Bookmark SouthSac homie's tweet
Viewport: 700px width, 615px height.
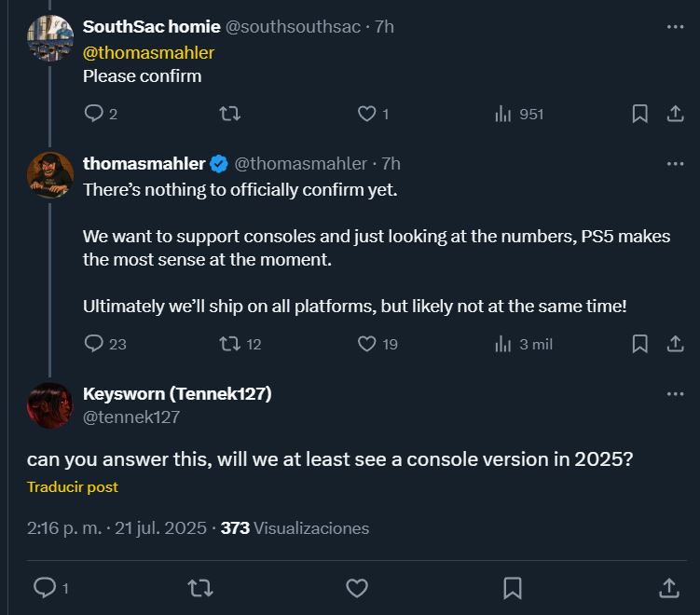639,114
